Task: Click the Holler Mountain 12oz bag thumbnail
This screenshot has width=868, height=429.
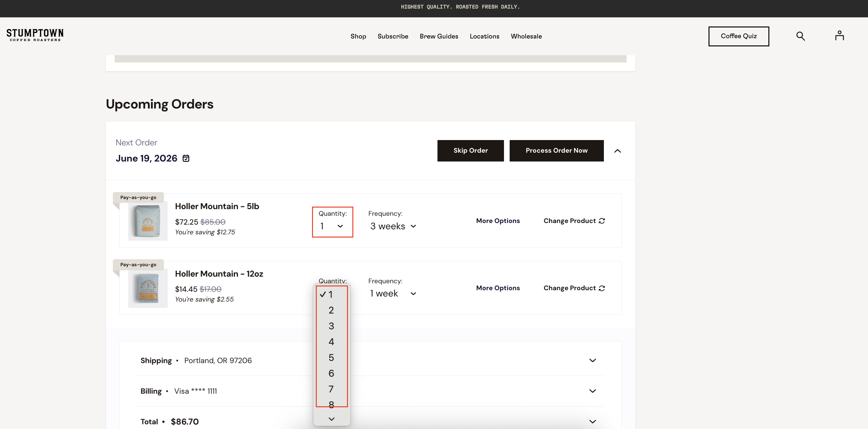Action: pos(148,288)
